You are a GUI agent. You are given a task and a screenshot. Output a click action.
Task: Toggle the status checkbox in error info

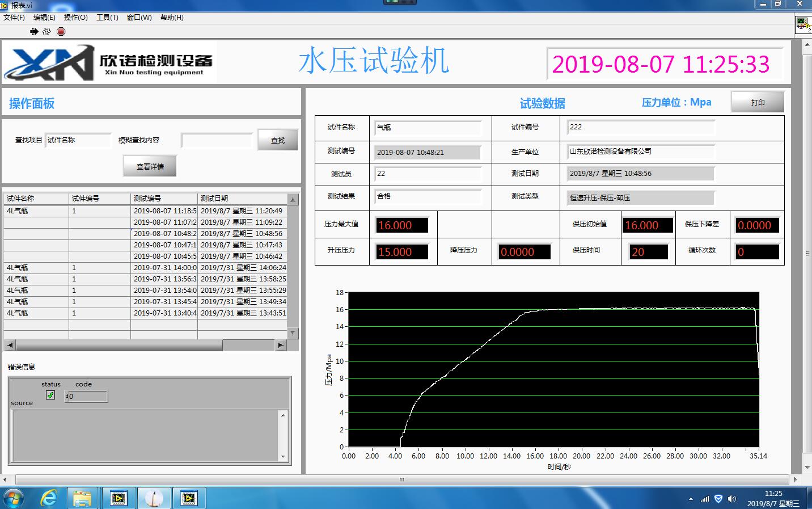pos(50,396)
